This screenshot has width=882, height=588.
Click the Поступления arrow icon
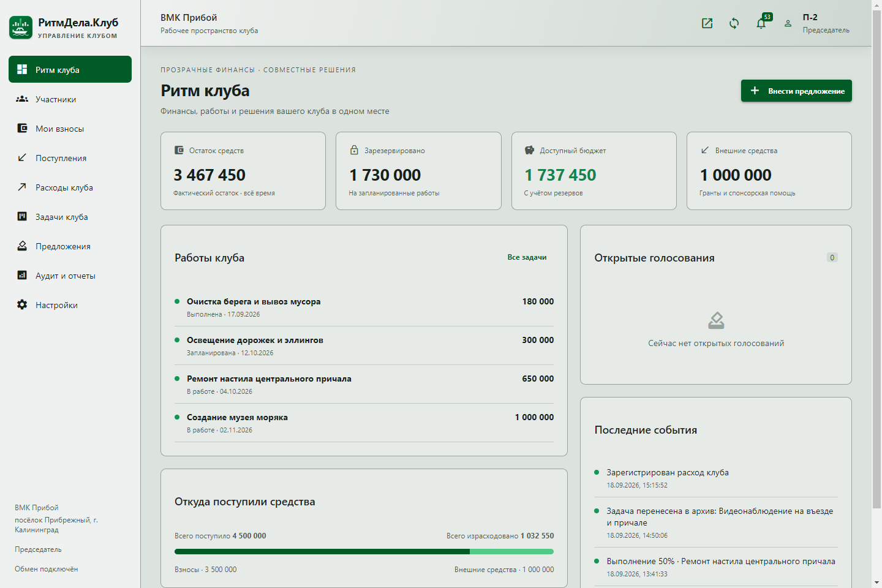(x=22, y=157)
